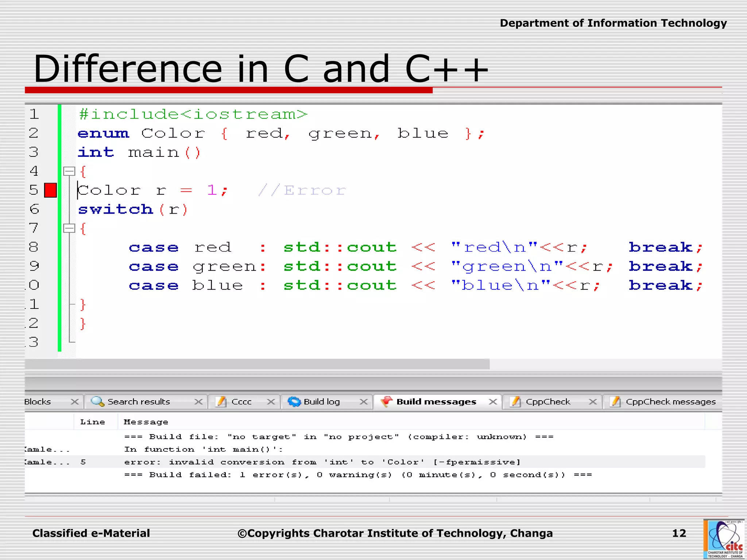Image resolution: width=747 pixels, height=560 pixels.
Task: Switch to the CppCheck messages tab
Action: [670, 401]
